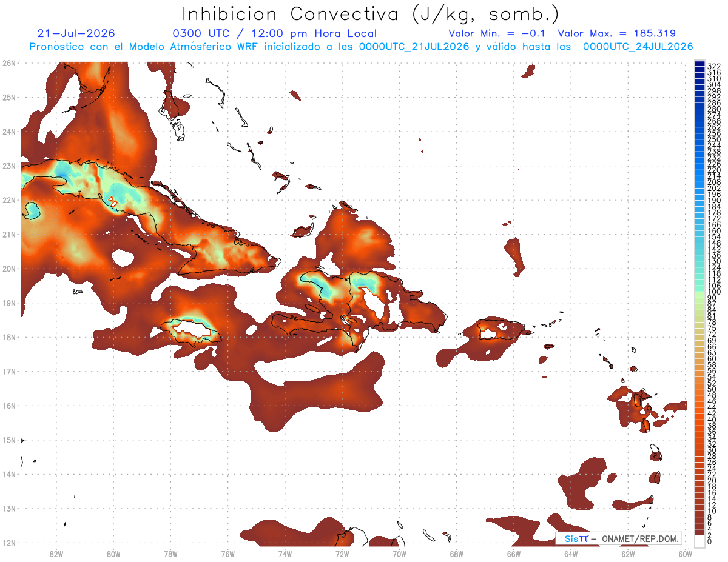Select the valid-until time '0000UTC_24JUL2026'
The image size is (728, 562).
point(638,47)
